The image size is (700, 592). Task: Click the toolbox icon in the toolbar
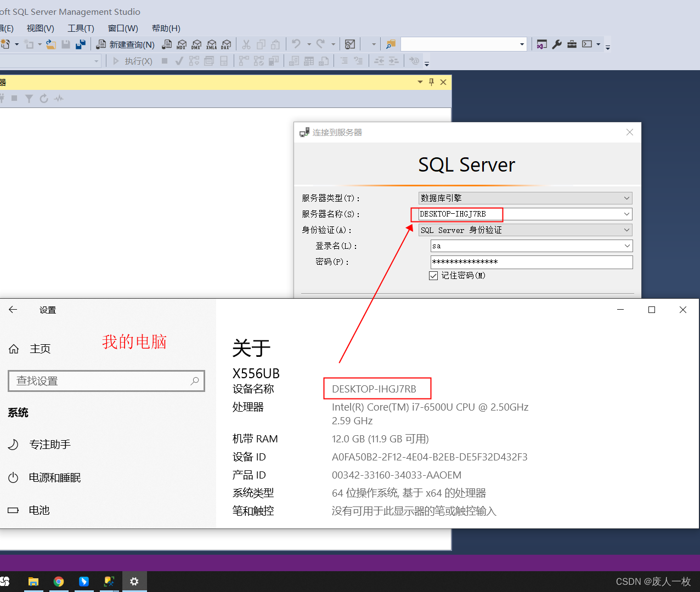pyautogui.click(x=572, y=44)
